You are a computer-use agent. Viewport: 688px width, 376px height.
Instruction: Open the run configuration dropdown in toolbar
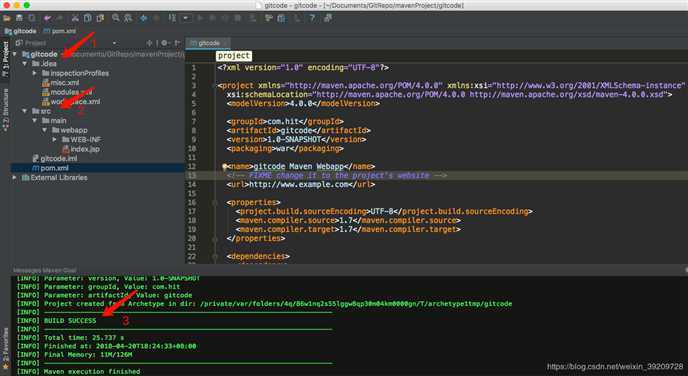click(x=186, y=18)
